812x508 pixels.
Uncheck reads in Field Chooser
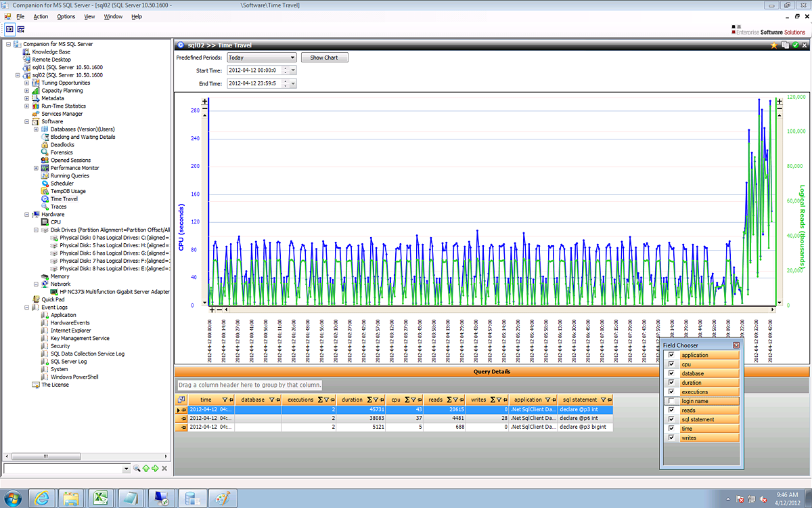(x=671, y=410)
